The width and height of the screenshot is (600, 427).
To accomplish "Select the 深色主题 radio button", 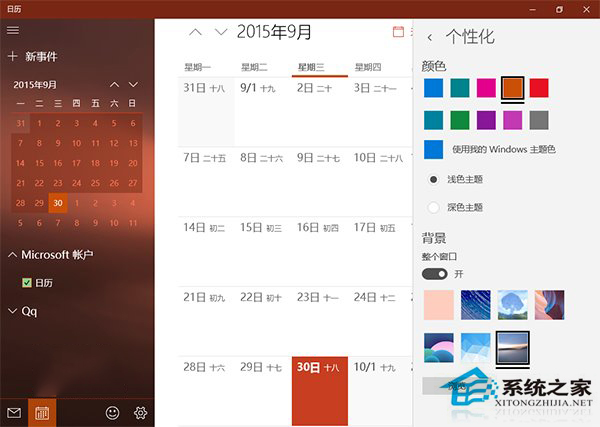I will [433, 207].
